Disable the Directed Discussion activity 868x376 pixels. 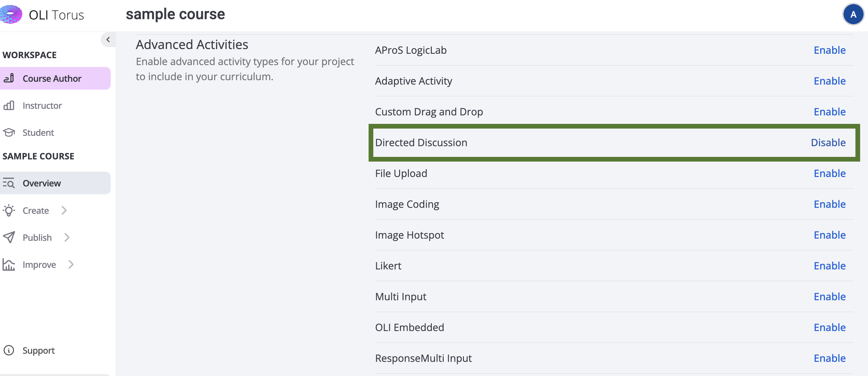tap(828, 142)
